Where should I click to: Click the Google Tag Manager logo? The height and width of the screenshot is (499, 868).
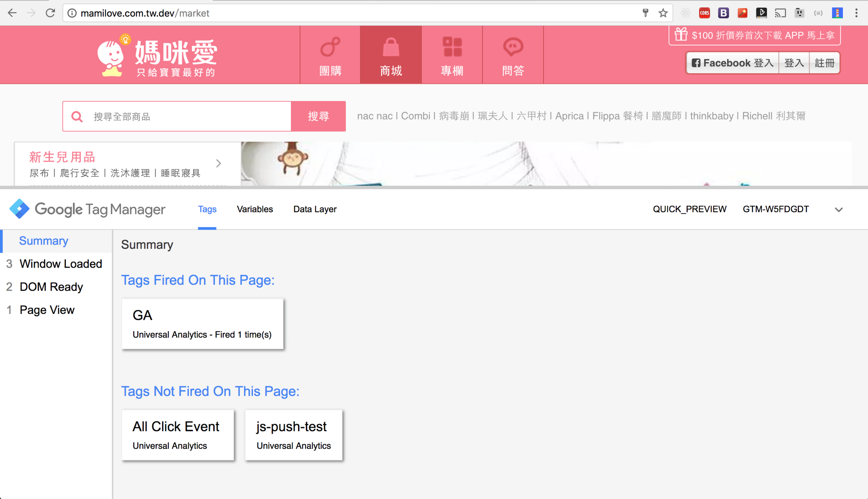(x=87, y=209)
